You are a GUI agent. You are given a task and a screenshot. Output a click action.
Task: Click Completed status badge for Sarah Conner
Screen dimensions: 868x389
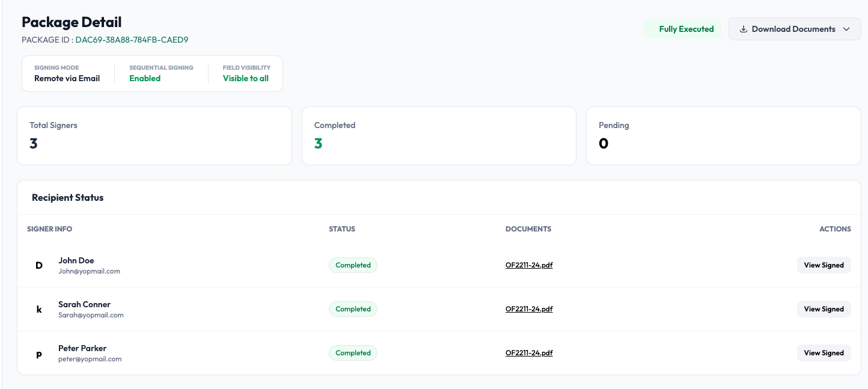click(353, 309)
